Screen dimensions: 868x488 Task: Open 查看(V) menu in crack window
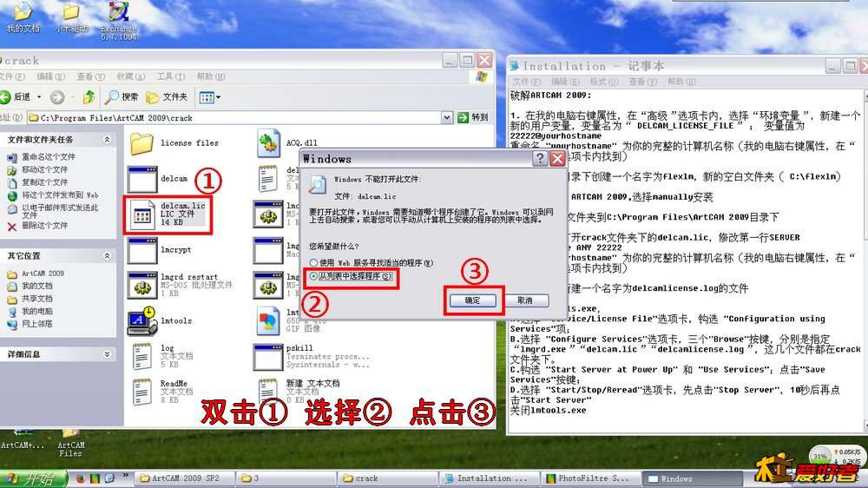[x=90, y=76]
